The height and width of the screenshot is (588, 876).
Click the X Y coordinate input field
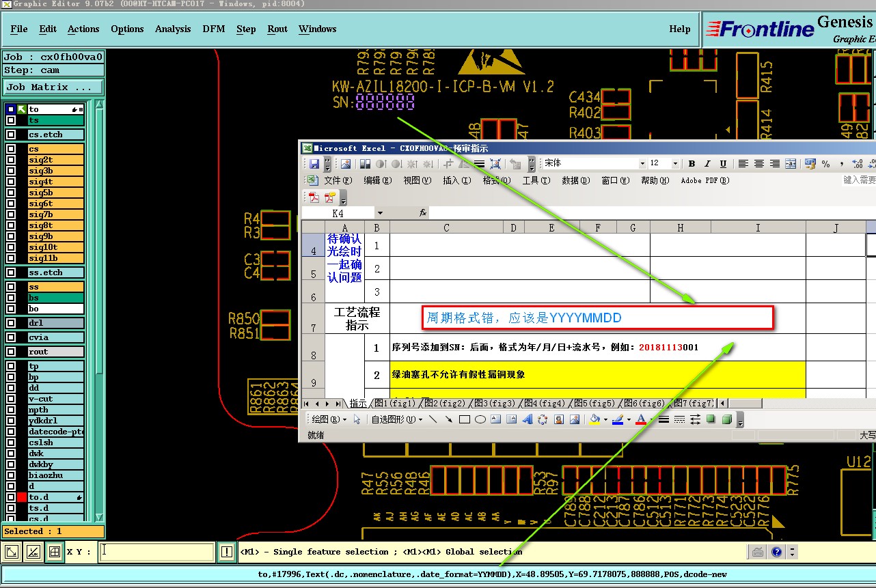tap(157, 552)
